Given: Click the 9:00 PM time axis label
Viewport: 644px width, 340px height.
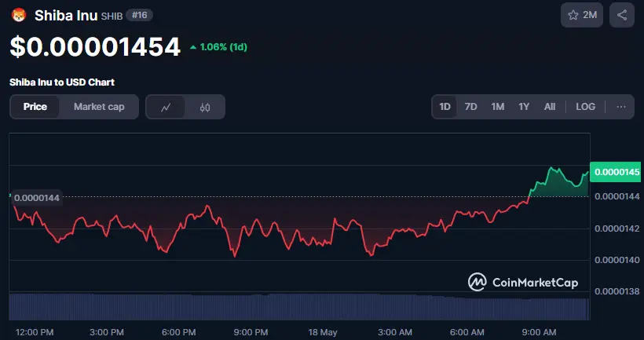Looking at the screenshot, I should [x=251, y=332].
